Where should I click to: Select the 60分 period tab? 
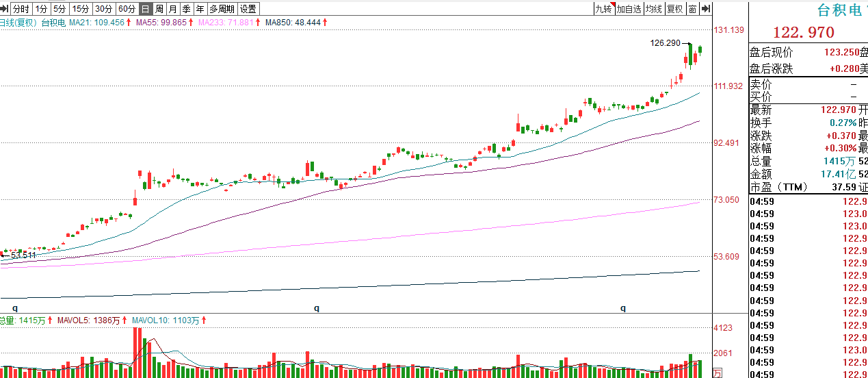pos(127,9)
